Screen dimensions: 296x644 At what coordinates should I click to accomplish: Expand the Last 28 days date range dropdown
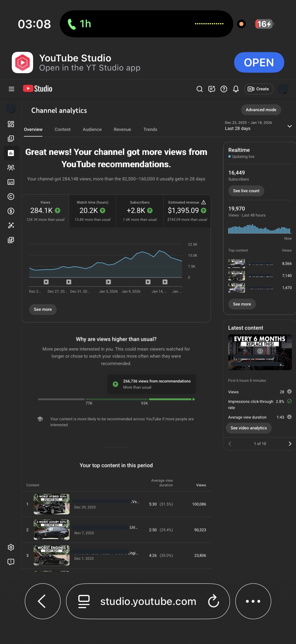[289, 126]
